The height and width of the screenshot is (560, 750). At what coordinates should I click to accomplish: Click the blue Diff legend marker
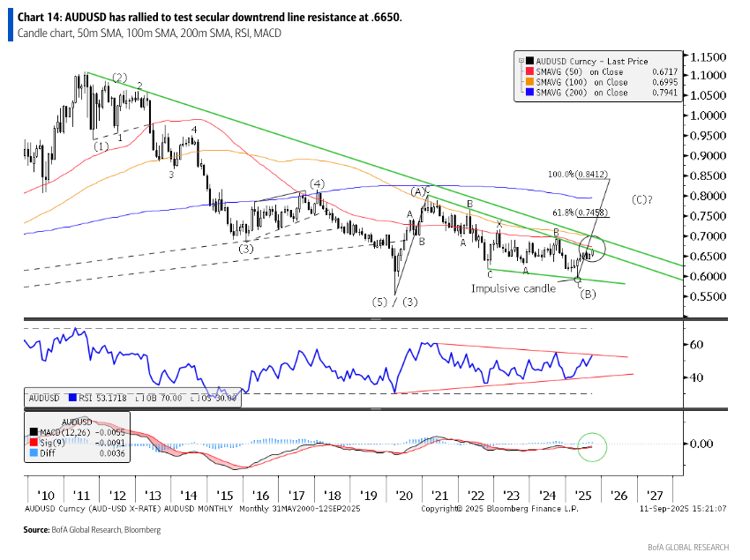30,451
